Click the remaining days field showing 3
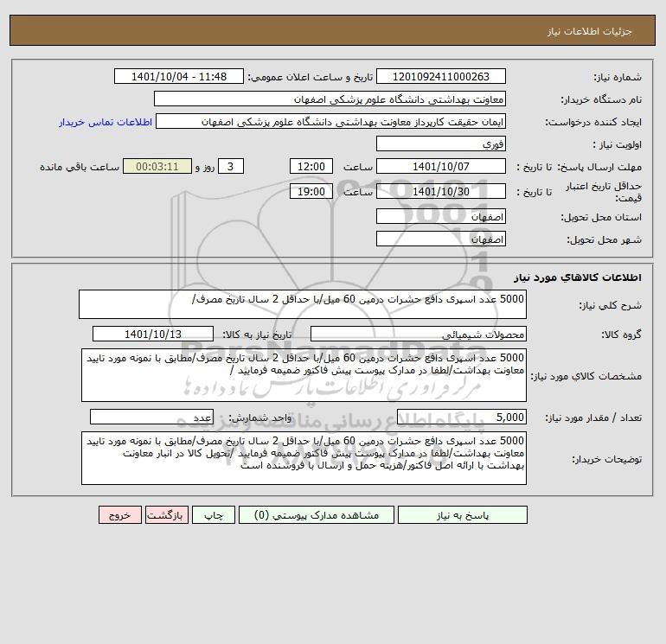 231,167
